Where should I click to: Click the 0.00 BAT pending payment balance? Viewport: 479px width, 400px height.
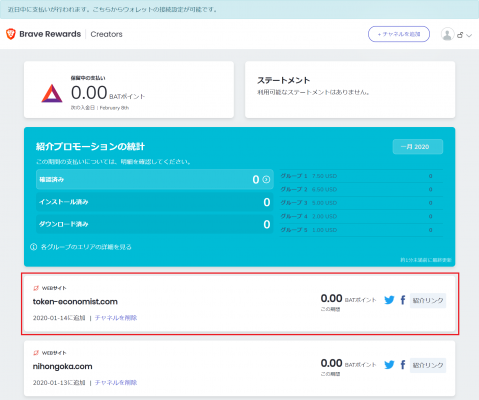[x=108, y=93]
